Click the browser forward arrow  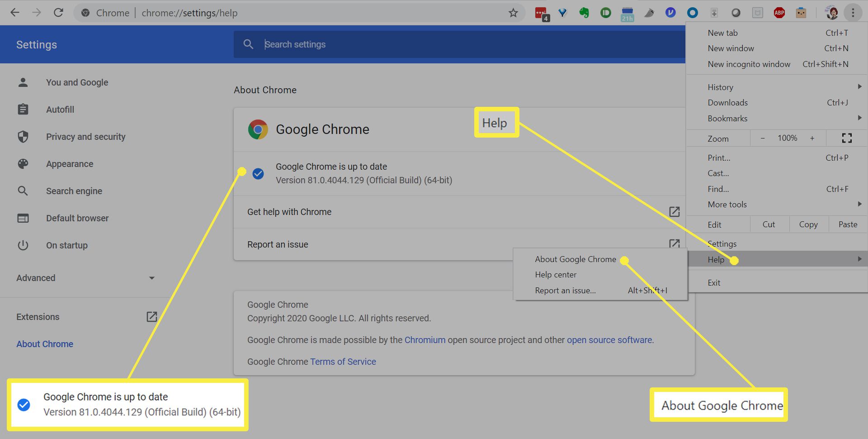pos(37,13)
